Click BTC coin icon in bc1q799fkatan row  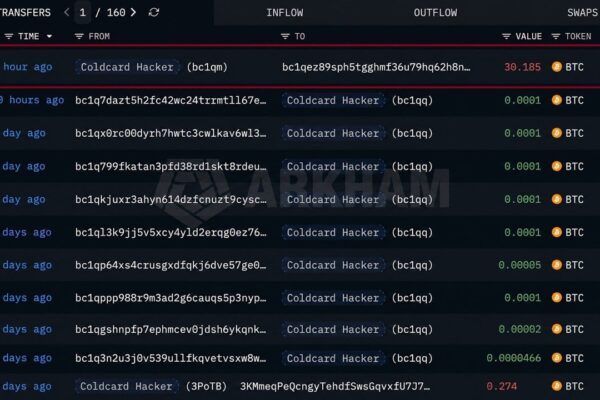[x=557, y=167]
